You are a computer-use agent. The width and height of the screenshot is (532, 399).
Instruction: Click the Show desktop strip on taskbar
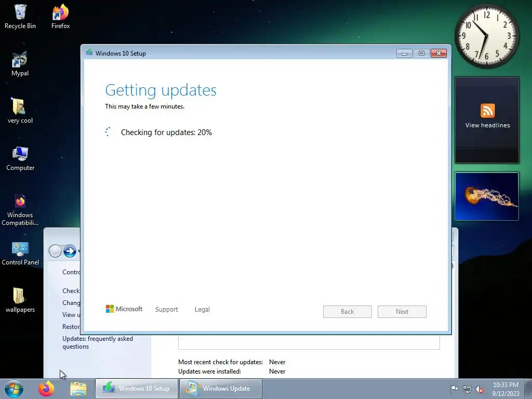(x=528, y=389)
